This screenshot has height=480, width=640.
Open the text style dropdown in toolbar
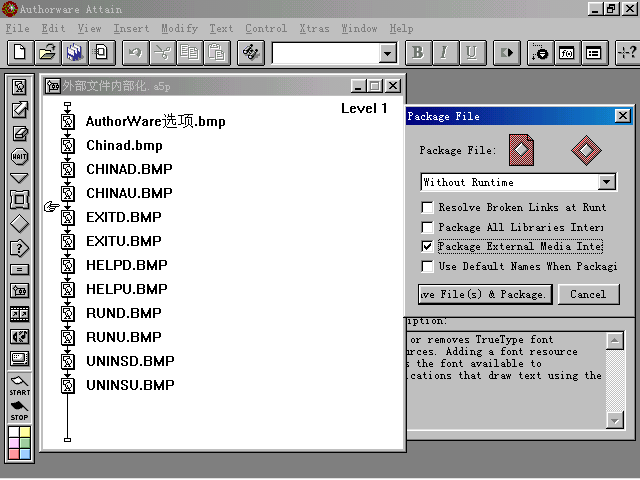pos(387,53)
